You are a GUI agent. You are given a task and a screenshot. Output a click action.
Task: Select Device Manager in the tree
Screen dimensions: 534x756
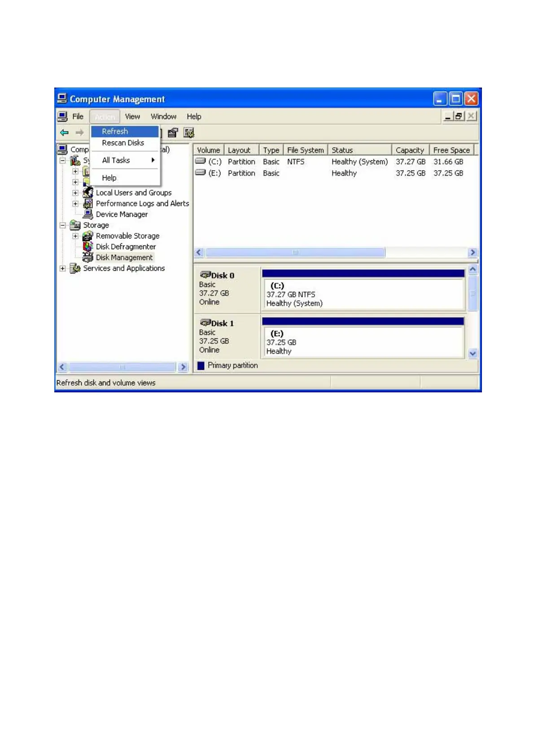[122, 214]
